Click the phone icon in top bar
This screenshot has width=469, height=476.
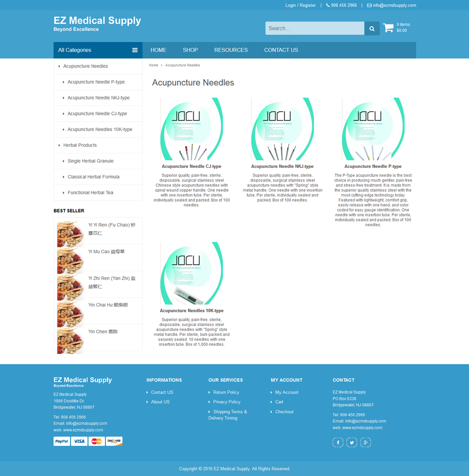pyautogui.click(x=328, y=5)
